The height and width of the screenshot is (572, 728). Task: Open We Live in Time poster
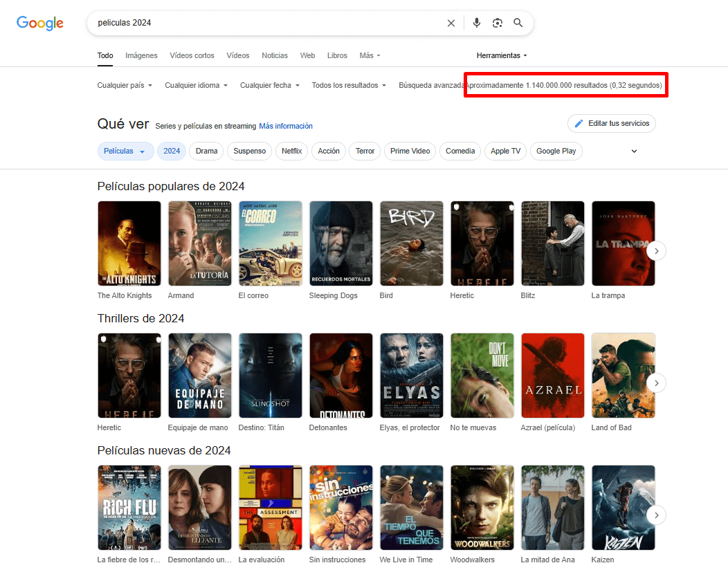[412, 508]
